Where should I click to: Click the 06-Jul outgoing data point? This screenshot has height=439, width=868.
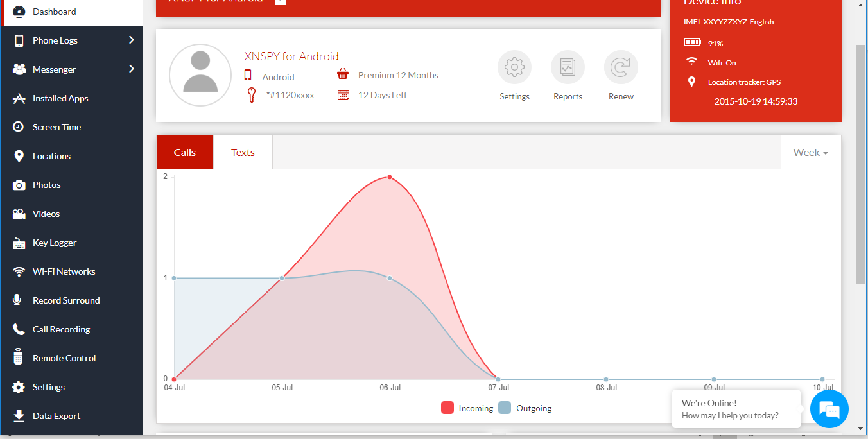click(x=390, y=278)
